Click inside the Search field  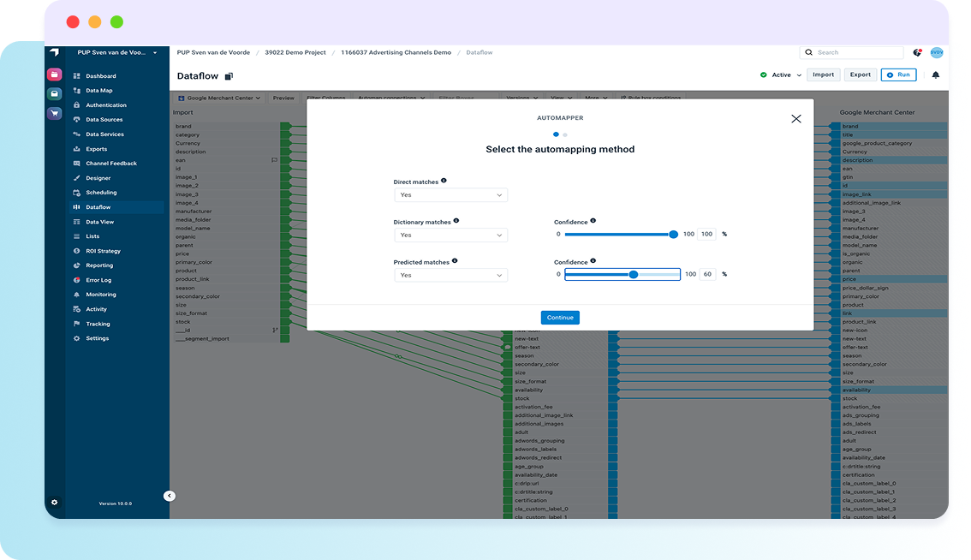[852, 52]
